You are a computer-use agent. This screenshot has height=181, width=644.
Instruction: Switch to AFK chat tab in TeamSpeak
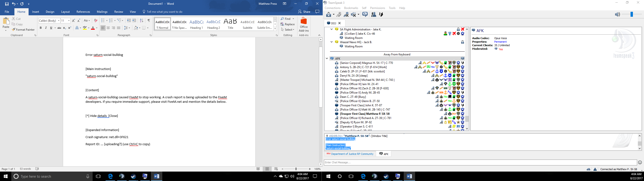click(x=384, y=154)
